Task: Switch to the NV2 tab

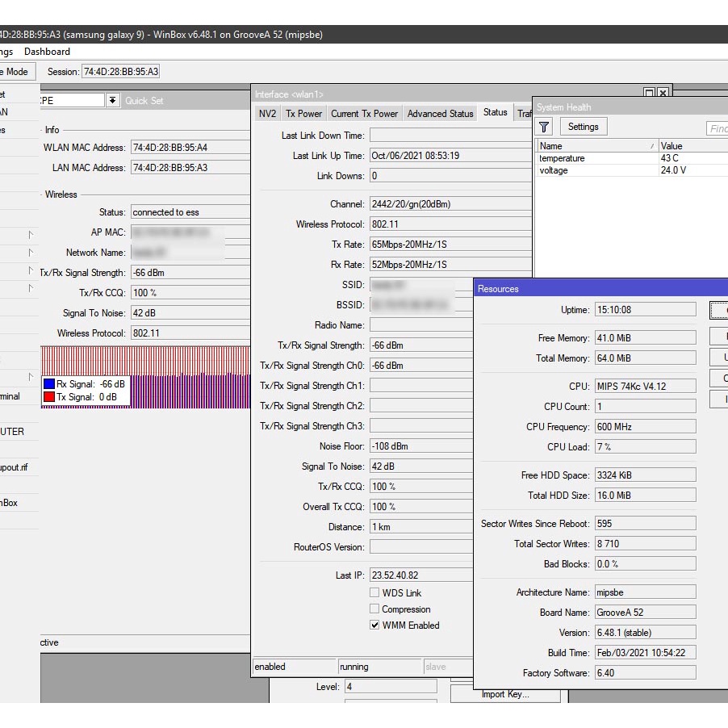Action: tap(266, 114)
